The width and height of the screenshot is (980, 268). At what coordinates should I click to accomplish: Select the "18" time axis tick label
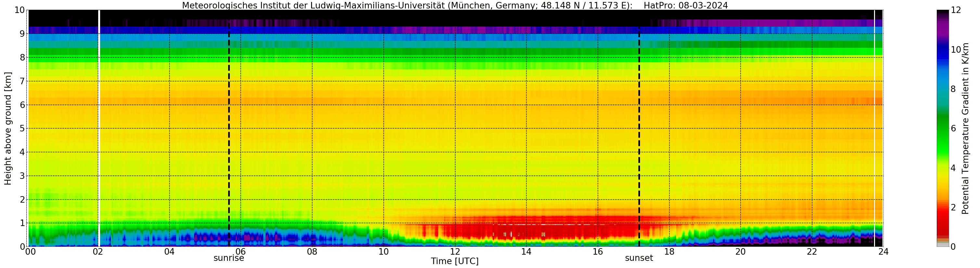tap(669, 252)
